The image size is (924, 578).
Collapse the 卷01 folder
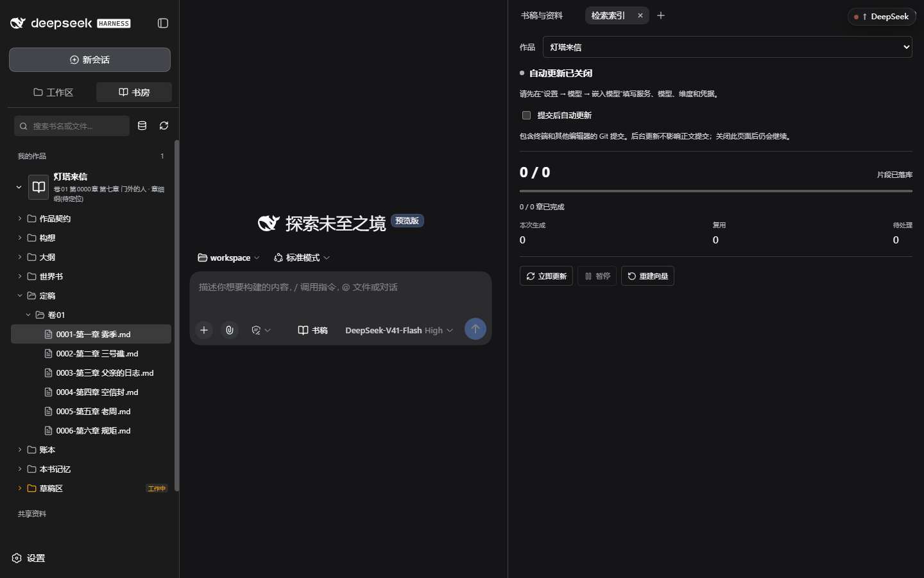[91, 315]
